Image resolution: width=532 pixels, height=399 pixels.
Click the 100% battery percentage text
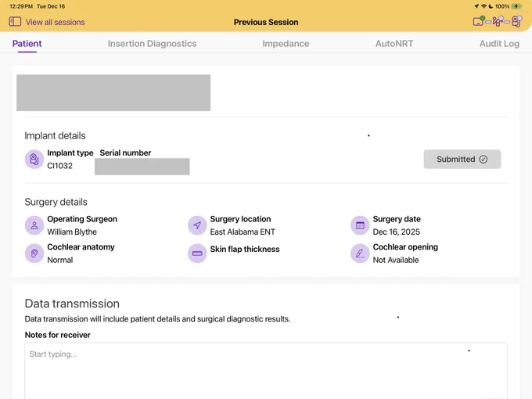(502, 6)
